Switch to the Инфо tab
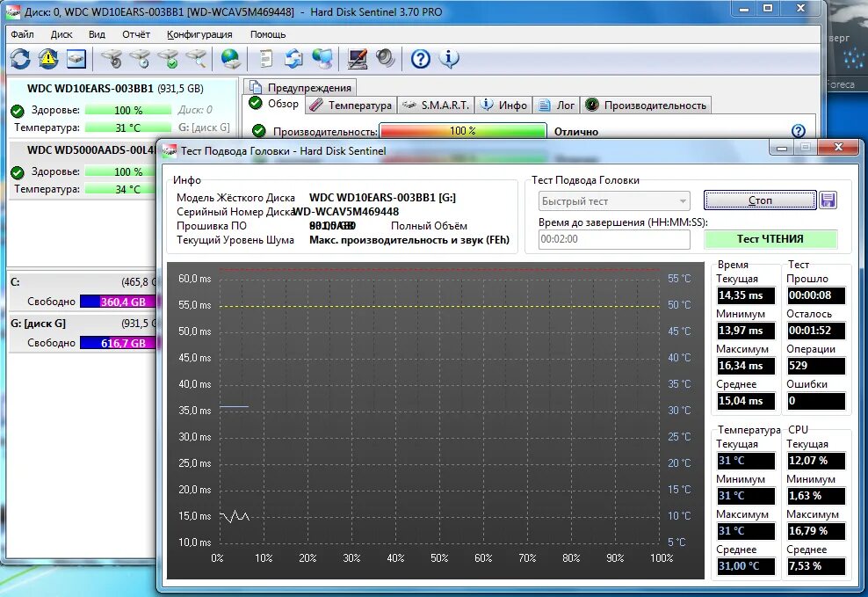Screen dimensions: 868x597 (x=503, y=106)
